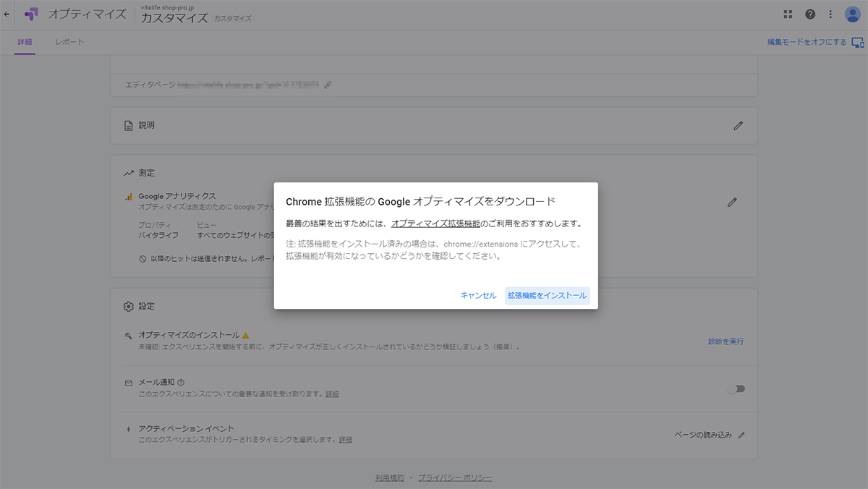This screenshot has height=489, width=868.
Task: Open the 利用規約 footer link
Action: coord(390,478)
